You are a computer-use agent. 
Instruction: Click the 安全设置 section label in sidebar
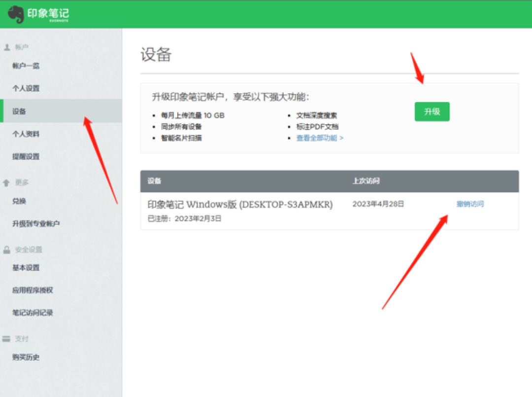tap(29, 250)
